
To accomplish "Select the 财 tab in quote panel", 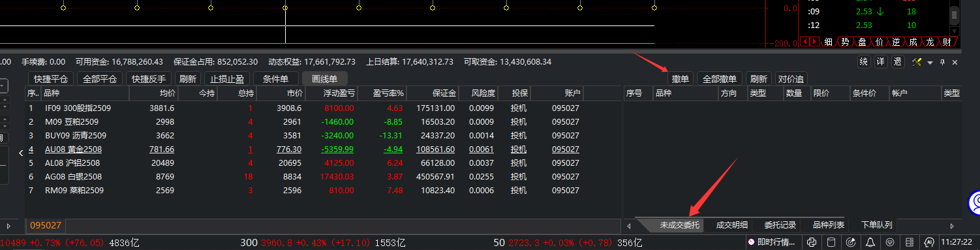I will (947, 42).
